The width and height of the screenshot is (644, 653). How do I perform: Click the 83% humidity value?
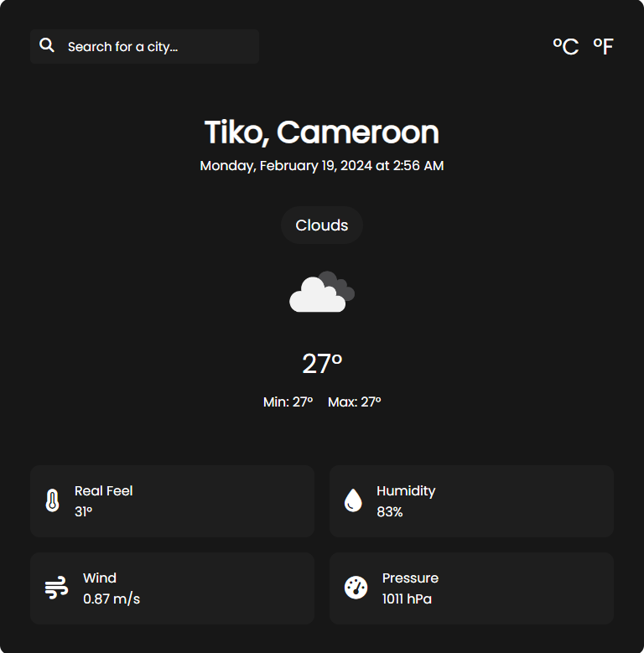(x=389, y=512)
